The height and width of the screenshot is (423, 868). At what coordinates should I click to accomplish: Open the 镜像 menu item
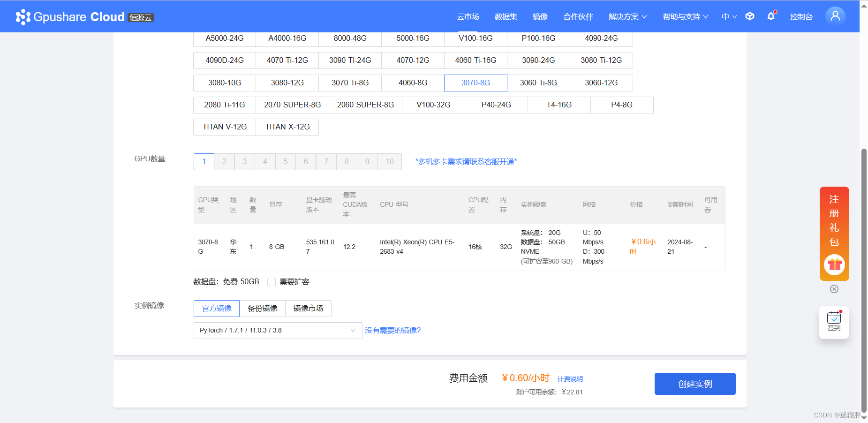coord(540,17)
